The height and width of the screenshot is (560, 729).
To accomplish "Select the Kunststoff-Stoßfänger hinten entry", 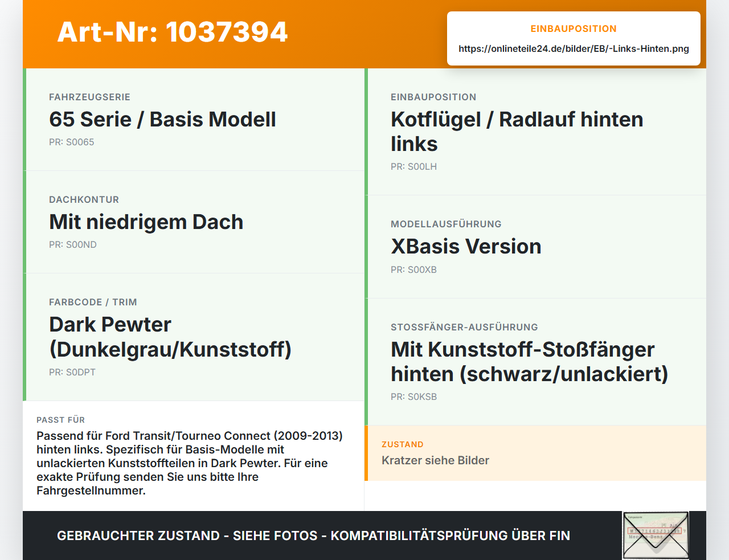I will coord(536,362).
